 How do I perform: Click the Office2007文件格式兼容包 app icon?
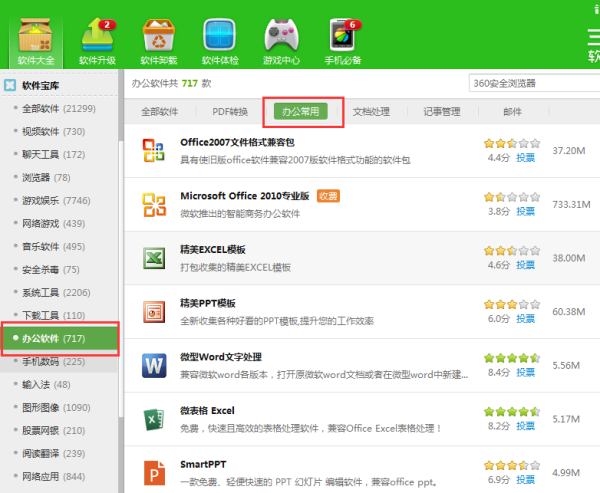pyautogui.click(x=154, y=150)
